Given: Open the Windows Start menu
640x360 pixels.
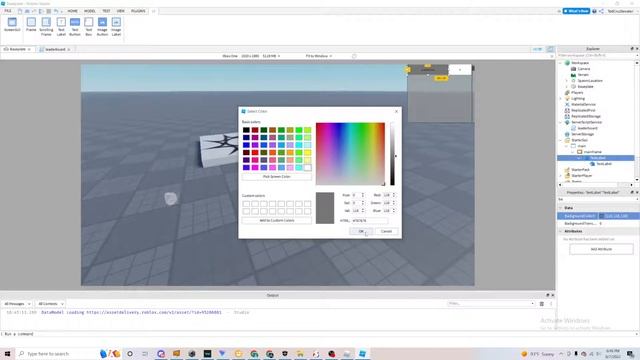Looking at the screenshot, I should (7, 353).
